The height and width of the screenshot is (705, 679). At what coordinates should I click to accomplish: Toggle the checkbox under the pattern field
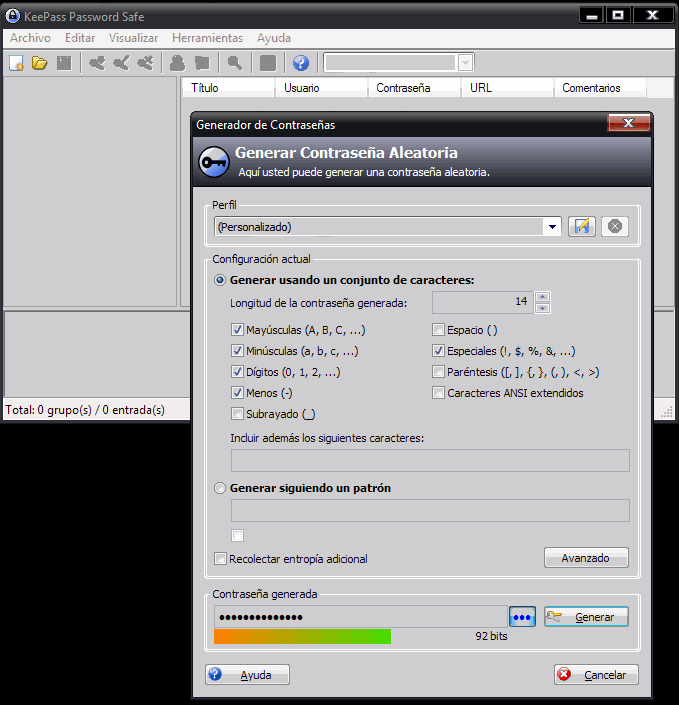pos(237,535)
